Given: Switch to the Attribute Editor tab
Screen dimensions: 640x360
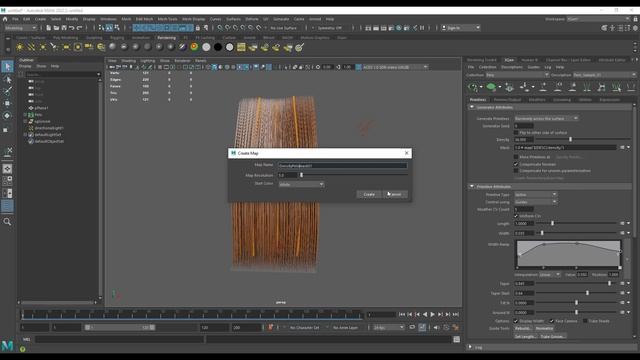Looking at the screenshot, I should (x=611, y=60).
